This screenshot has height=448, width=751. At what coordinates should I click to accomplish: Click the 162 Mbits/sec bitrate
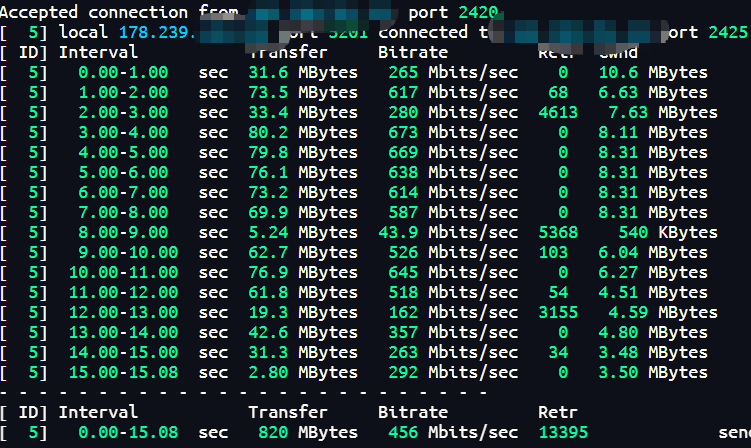pos(453,312)
